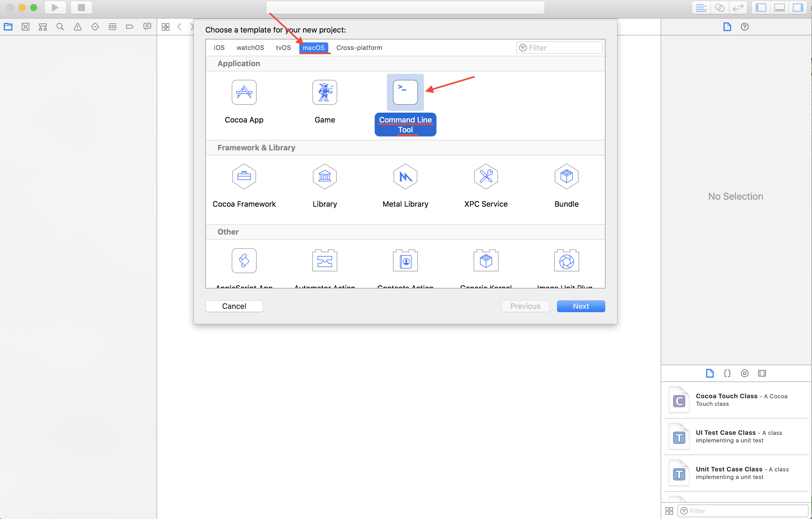Toggle the Navigator panel visibility
Screen dimensions: 812x519
(x=761, y=8)
